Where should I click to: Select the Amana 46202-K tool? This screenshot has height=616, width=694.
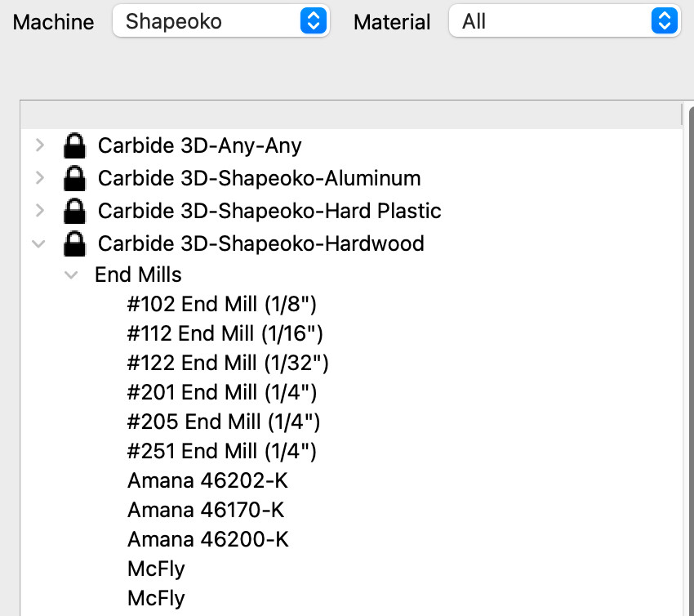(x=207, y=480)
